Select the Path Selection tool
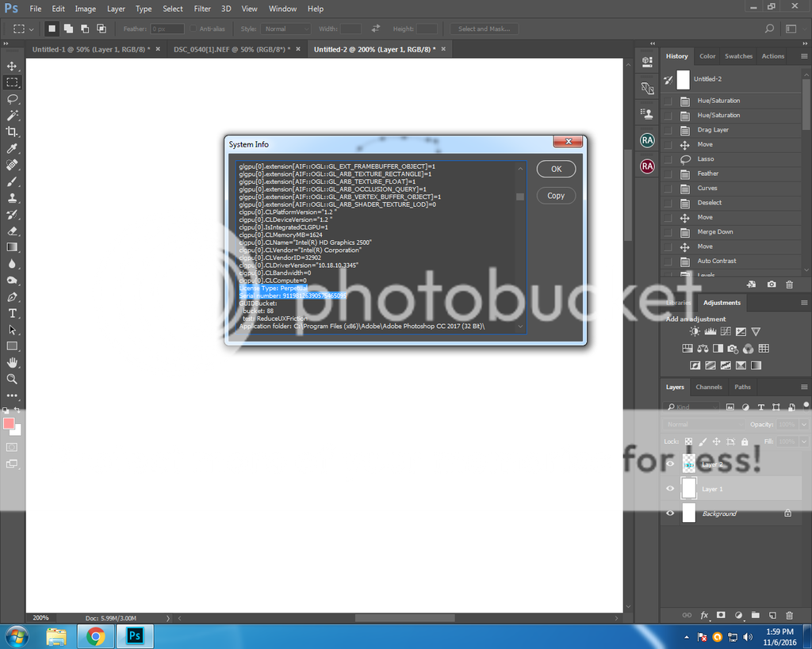This screenshot has height=649, width=812. [12, 330]
